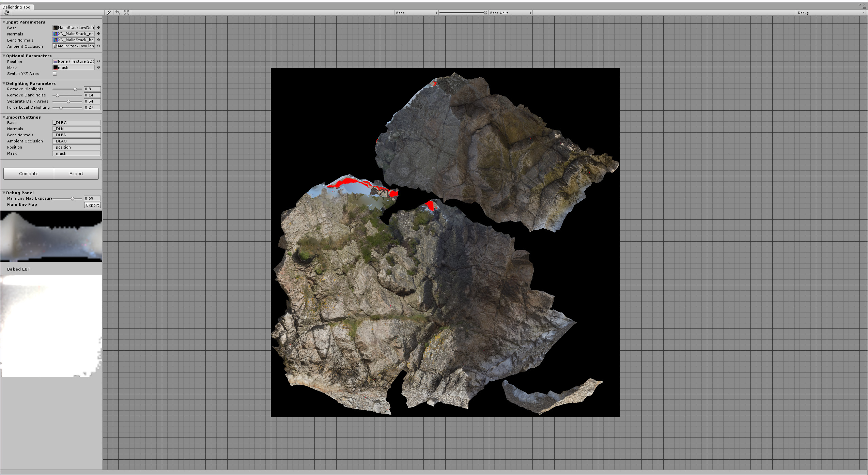Open the Base Unlit view dropdown
Viewport: 868px width, 475px height.
(x=510, y=13)
